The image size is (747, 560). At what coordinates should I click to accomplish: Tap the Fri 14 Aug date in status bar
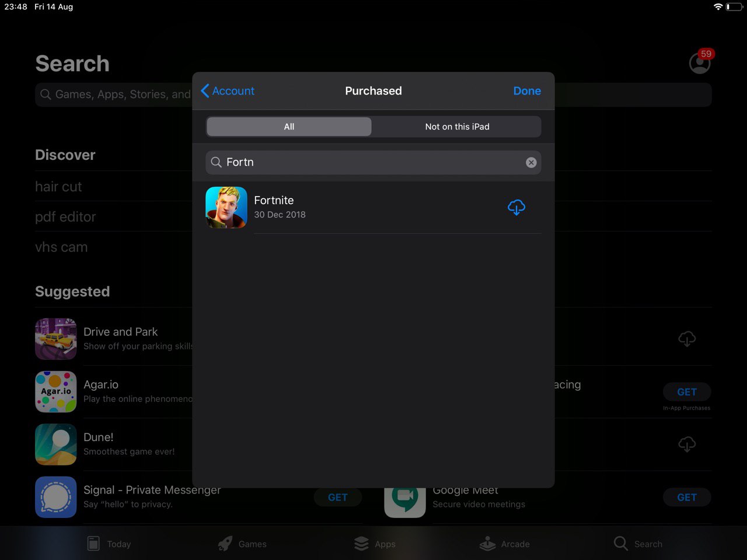click(54, 7)
